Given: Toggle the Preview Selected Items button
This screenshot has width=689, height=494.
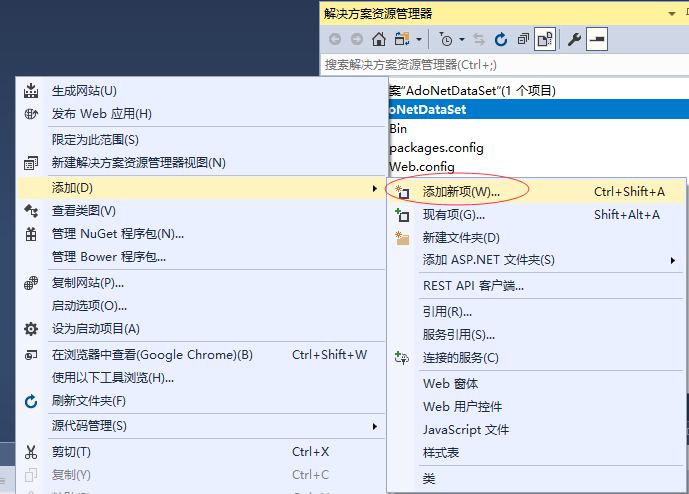Looking at the screenshot, I should [596, 40].
